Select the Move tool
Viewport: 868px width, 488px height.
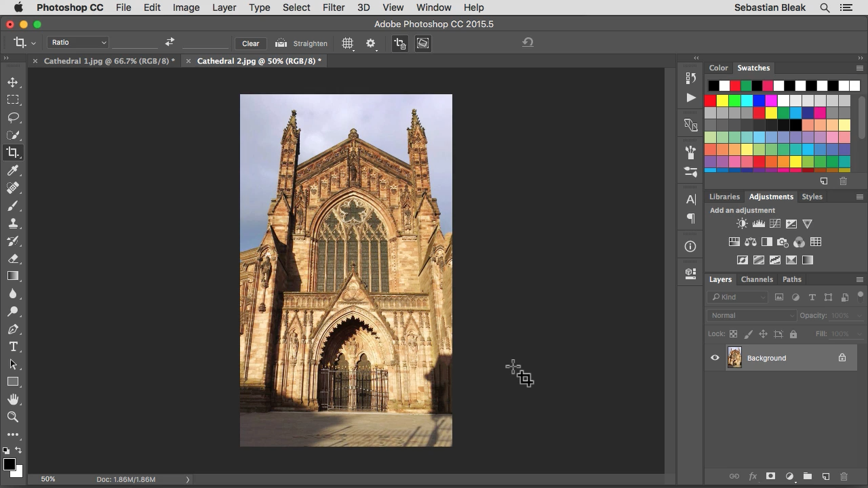(13, 82)
